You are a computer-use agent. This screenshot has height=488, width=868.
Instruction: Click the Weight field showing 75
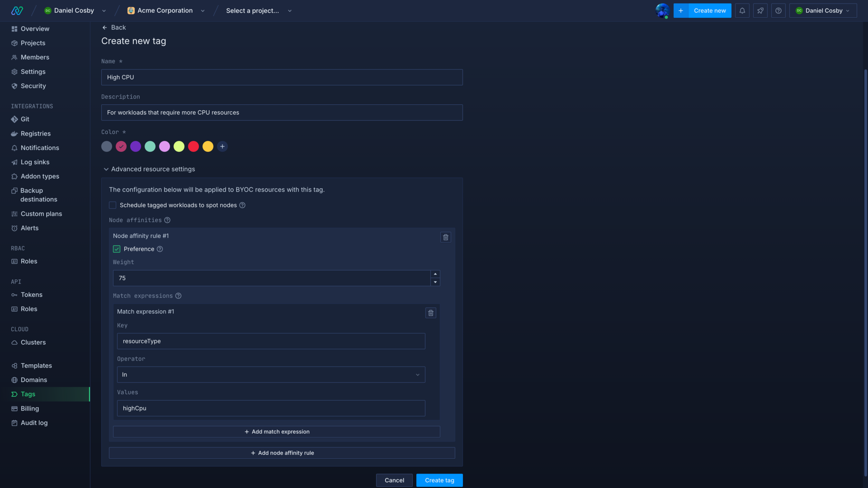(272, 278)
